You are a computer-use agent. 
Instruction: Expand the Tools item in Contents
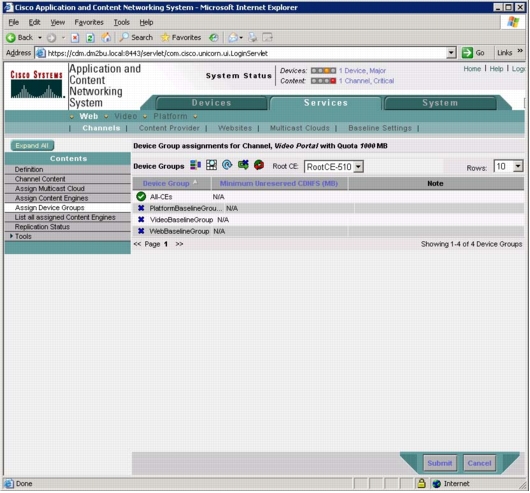point(11,236)
